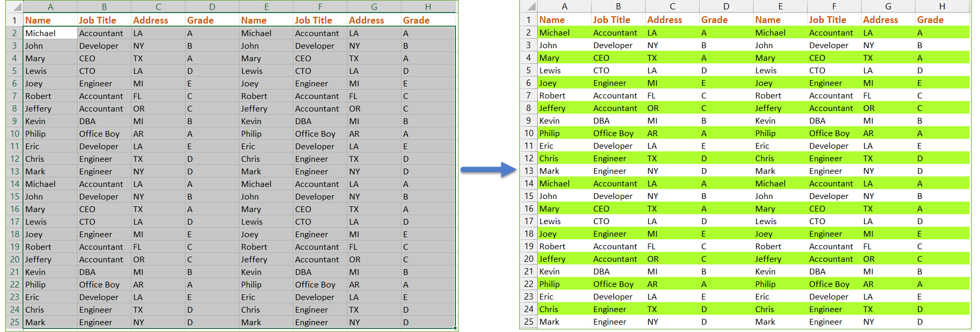Select column H header in the left sheet
Screen dimensions: 980x332
point(428,7)
